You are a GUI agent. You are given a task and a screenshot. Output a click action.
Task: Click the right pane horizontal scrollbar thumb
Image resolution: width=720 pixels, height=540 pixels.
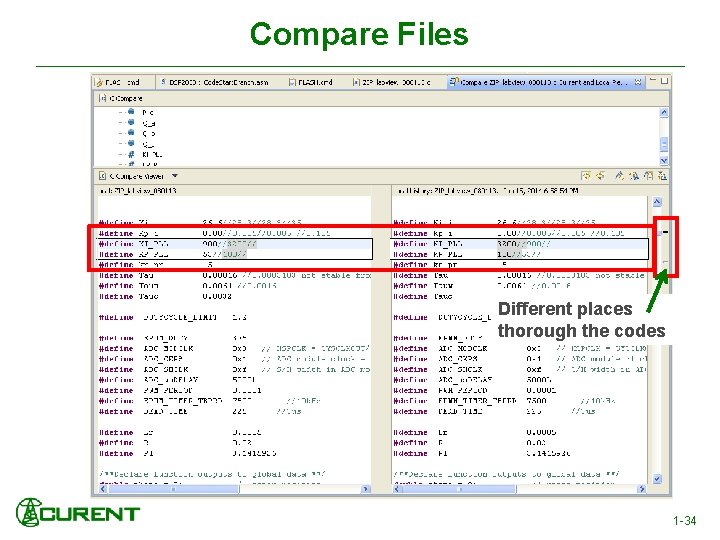[x=460, y=489]
